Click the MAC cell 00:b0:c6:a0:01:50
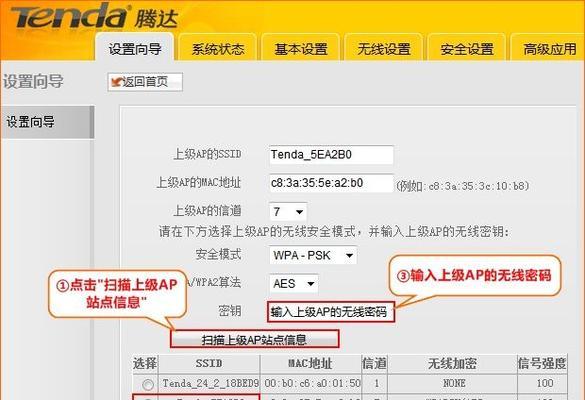 312,383
